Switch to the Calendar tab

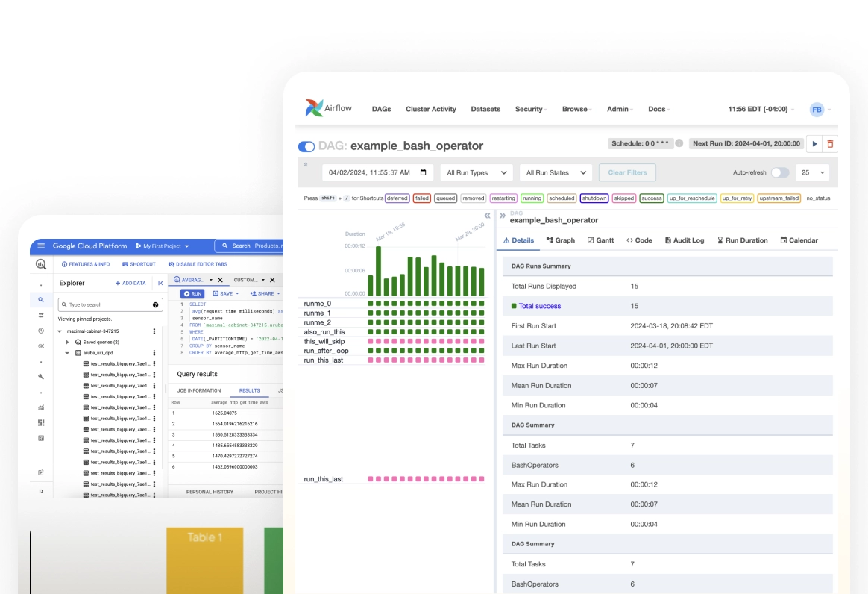click(x=799, y=240)
